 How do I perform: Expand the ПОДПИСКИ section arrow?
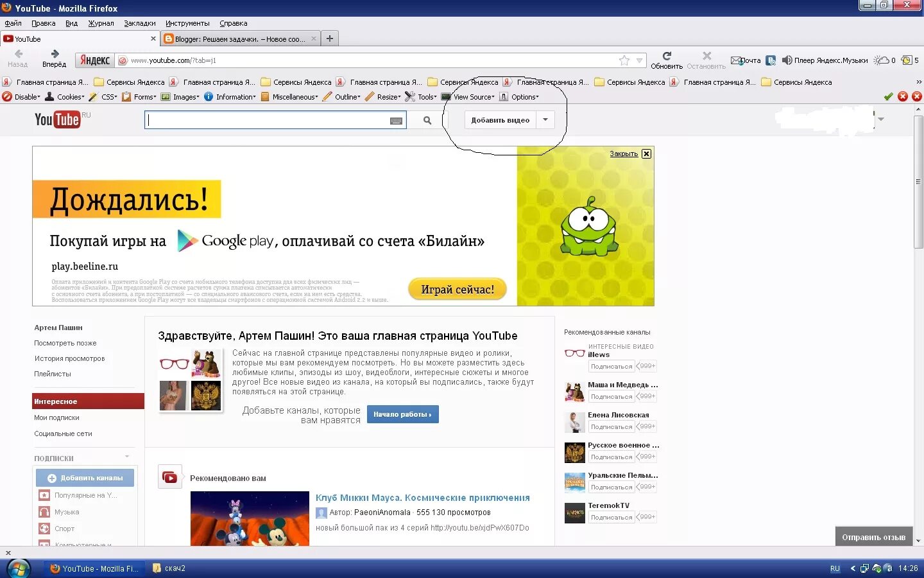pos(127,457)
